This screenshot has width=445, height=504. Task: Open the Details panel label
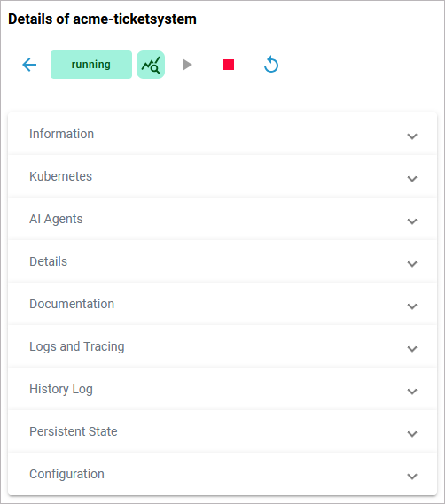click(48, 261)
